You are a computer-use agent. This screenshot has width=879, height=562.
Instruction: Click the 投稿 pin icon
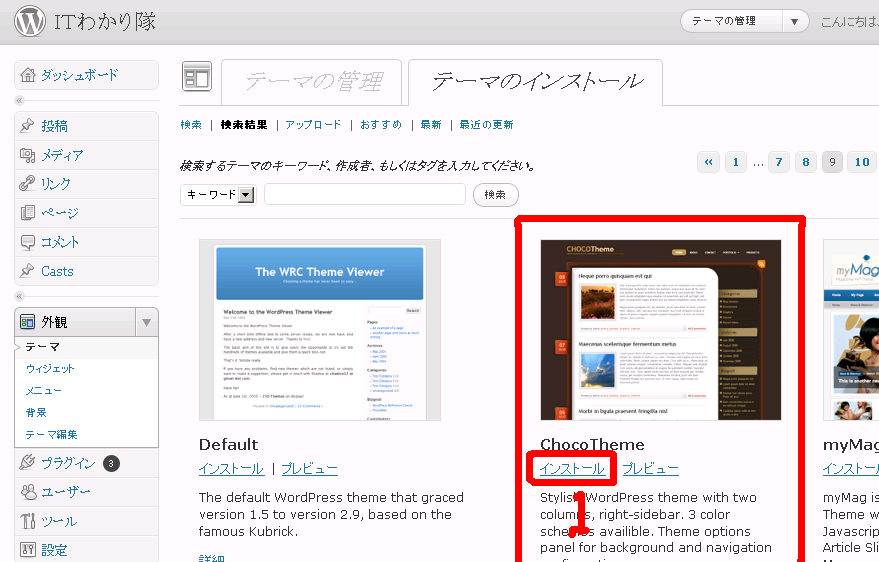(27, 126)
